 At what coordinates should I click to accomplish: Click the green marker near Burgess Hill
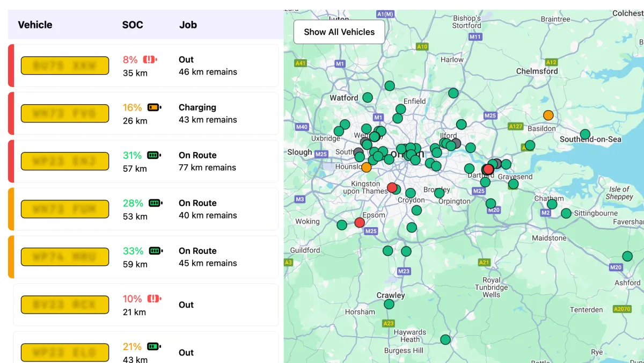coord(445,339)
